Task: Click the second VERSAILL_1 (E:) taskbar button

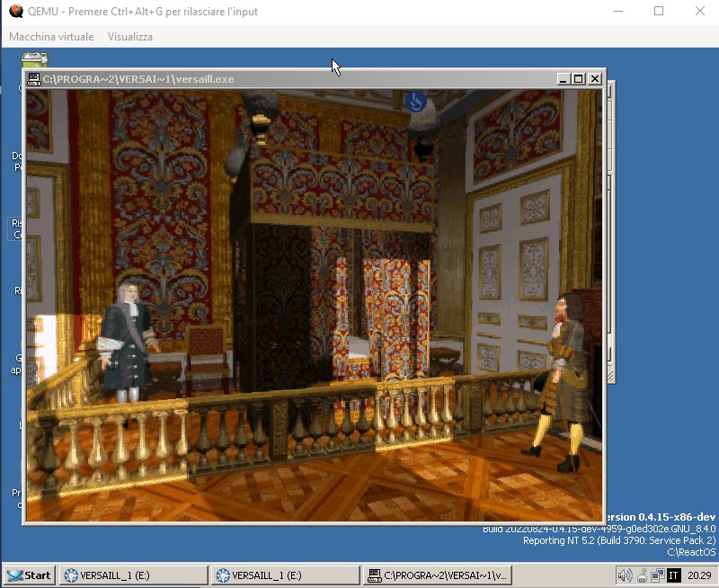Action: click(x=284, y=575)
